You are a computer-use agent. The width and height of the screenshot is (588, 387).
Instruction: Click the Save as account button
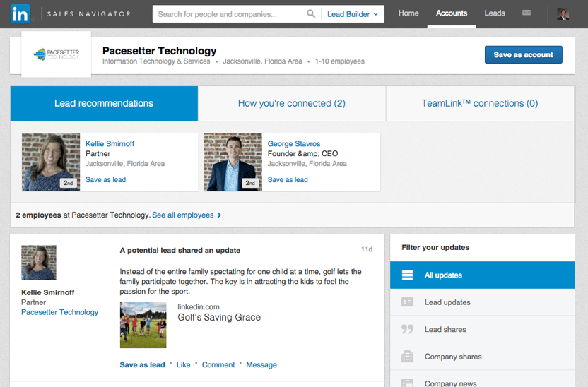(524, 54)
